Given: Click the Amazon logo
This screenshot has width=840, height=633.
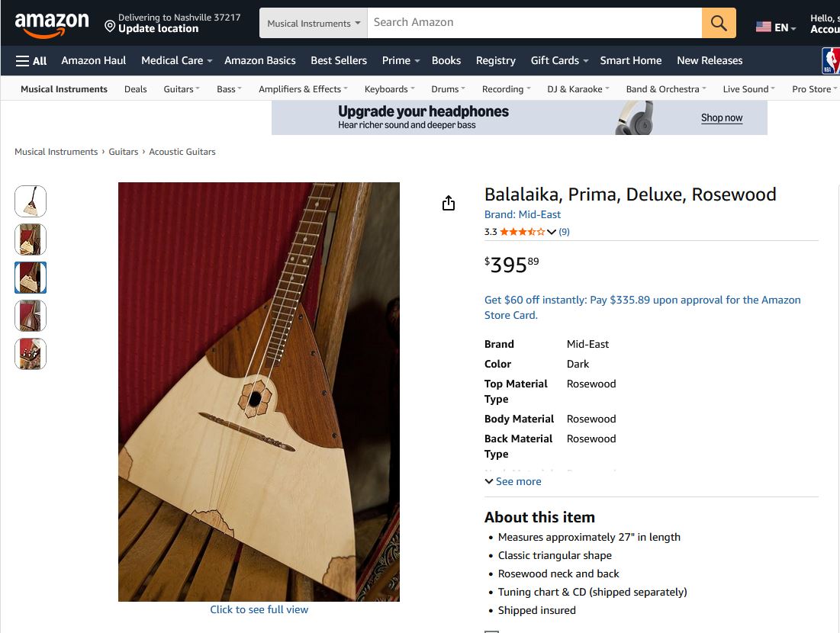Looking at the screenshot, I should pyautogui.click(x=52, y=24).
